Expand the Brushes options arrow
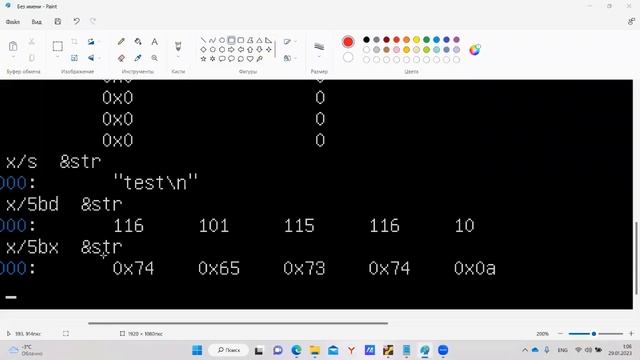Viewport: 640px width, 360px height. point(178,58)
